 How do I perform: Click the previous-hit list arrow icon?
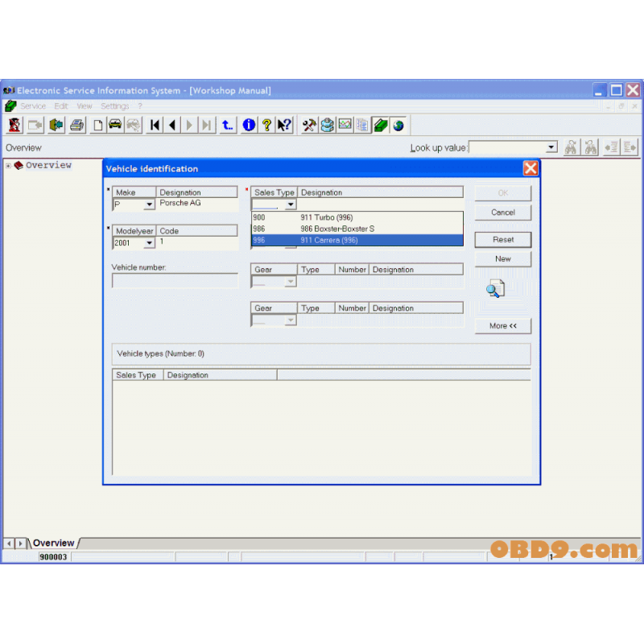point(611,147)
